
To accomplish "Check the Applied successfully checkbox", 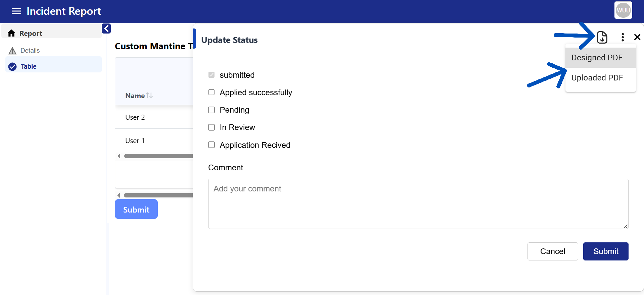I will pyautogui.click(x=212, y=92).
